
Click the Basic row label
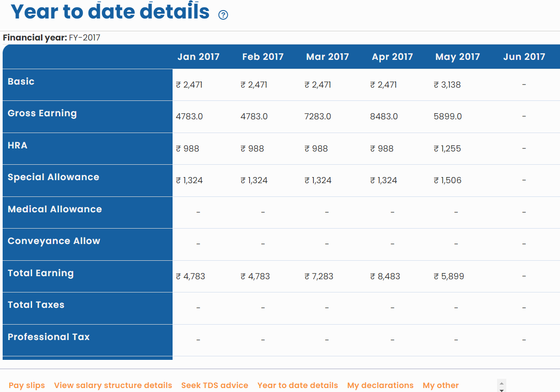point(21,81)
